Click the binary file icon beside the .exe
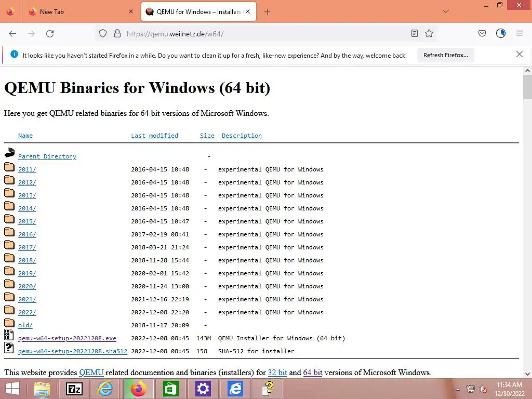This screenshot has height=399, width=532. [x=9, y=335]
